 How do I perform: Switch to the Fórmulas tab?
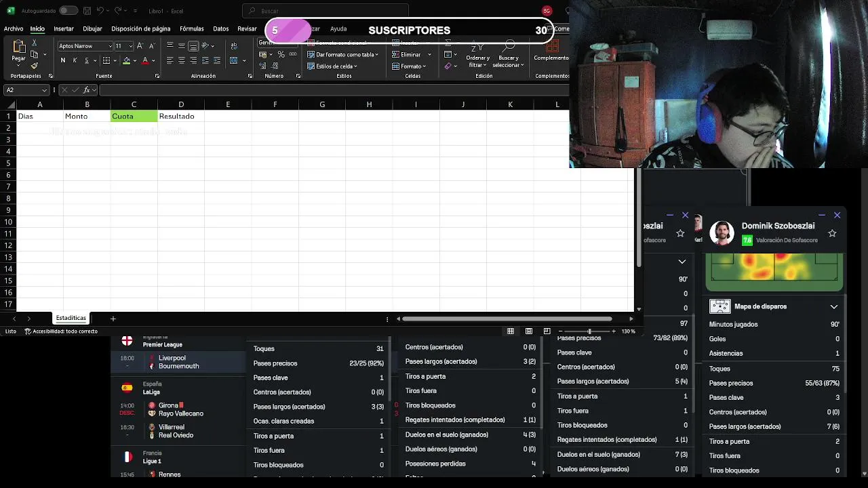click(x=192, y=28)
